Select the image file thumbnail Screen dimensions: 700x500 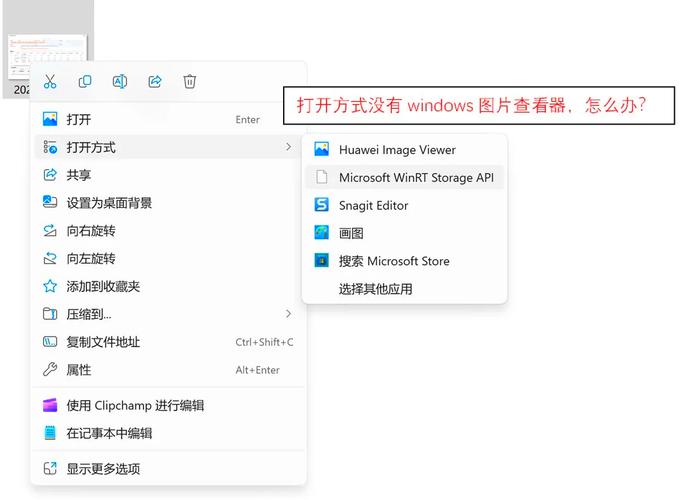pos(48,56)
